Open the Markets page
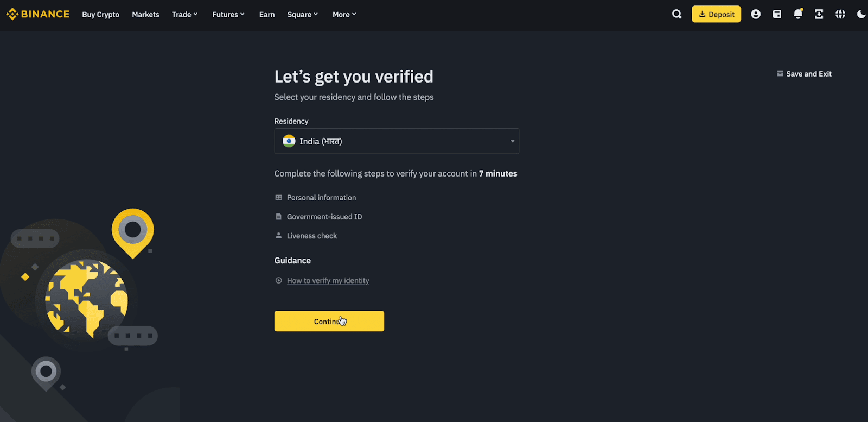 tap(145, 15)
